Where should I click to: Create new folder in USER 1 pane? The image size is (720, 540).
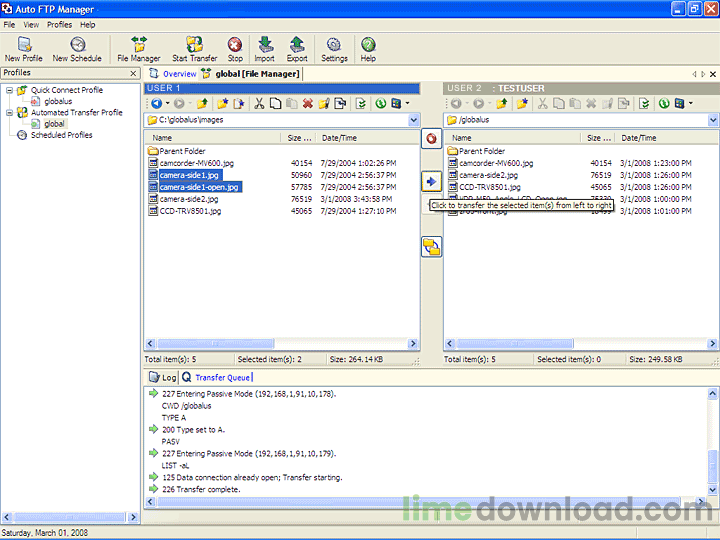pos(223,104)
